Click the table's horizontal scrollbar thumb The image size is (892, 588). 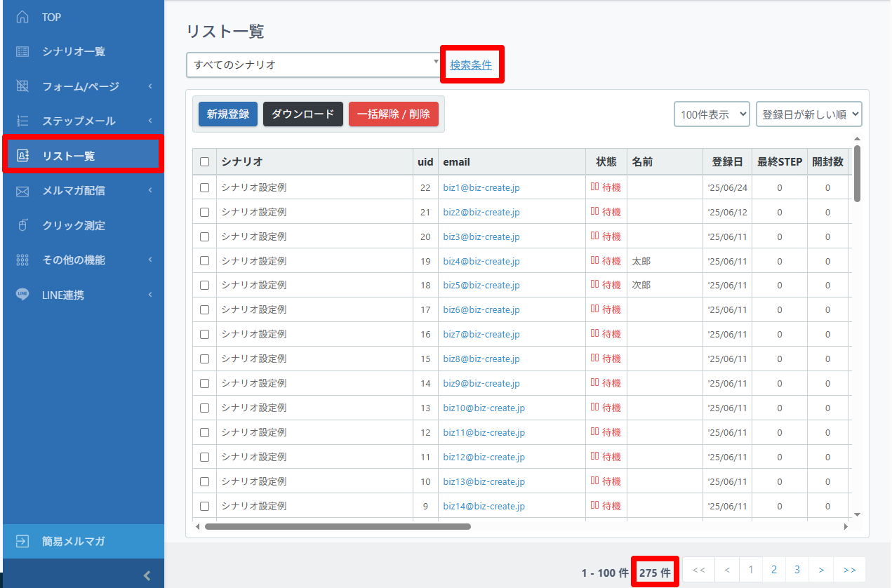(x=338, y=526)
